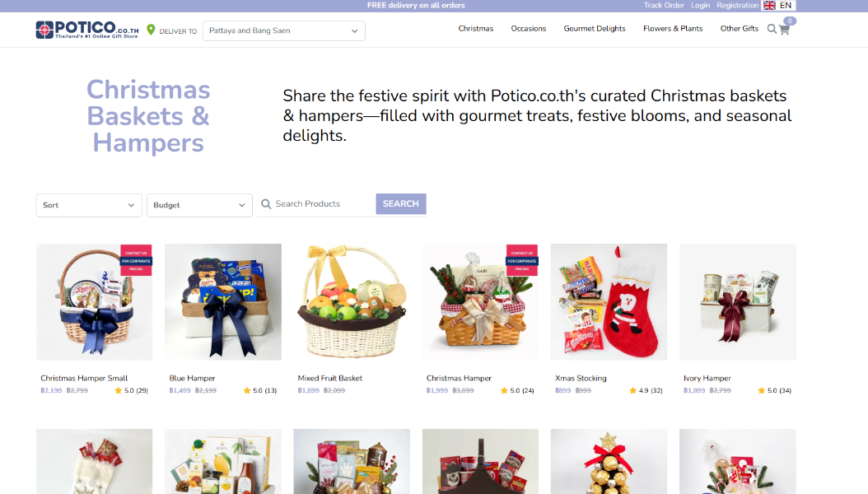
Task: Click the star rating of Blue Hamper
Action: pos(247,390)
